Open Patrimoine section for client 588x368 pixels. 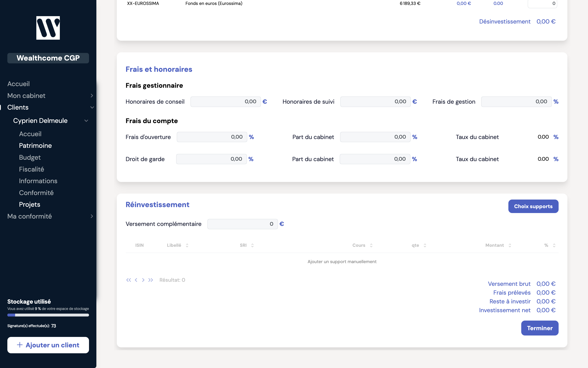tap(36, 146)
